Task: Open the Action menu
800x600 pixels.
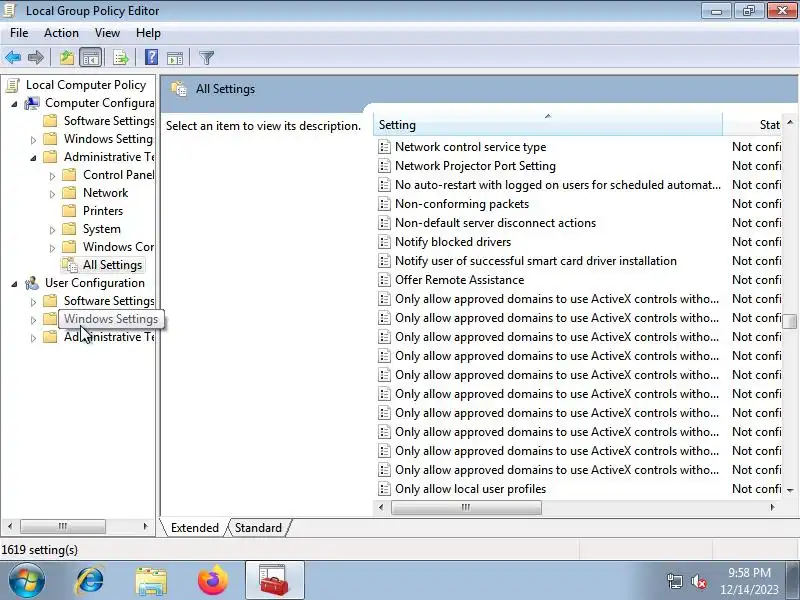Action: (x=61, y=33)
